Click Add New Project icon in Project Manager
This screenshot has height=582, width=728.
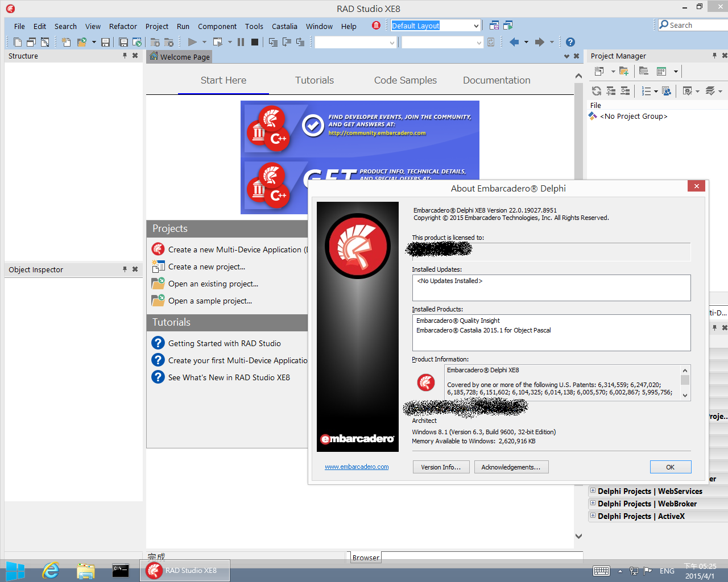[599, 71]
